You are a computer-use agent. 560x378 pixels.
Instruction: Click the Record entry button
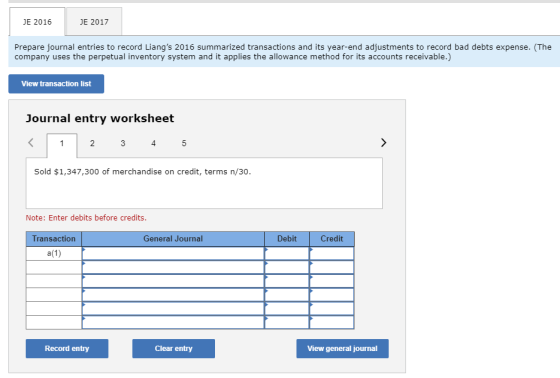pos(67,348)
